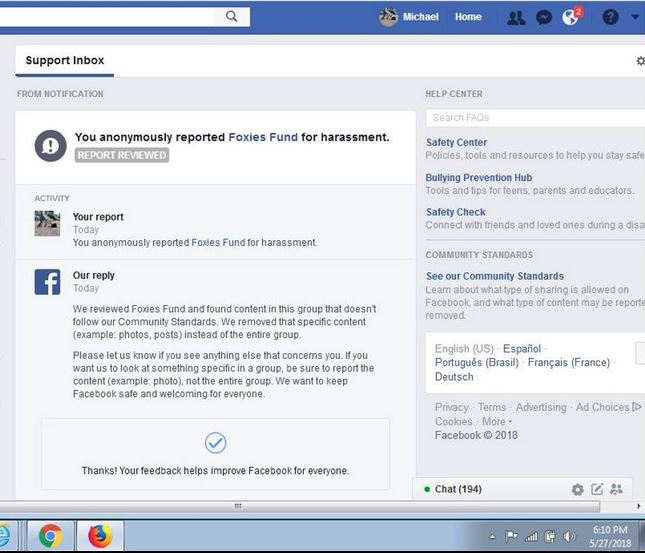
Task: Open chat options gear icon
Action: click(578, 489)
